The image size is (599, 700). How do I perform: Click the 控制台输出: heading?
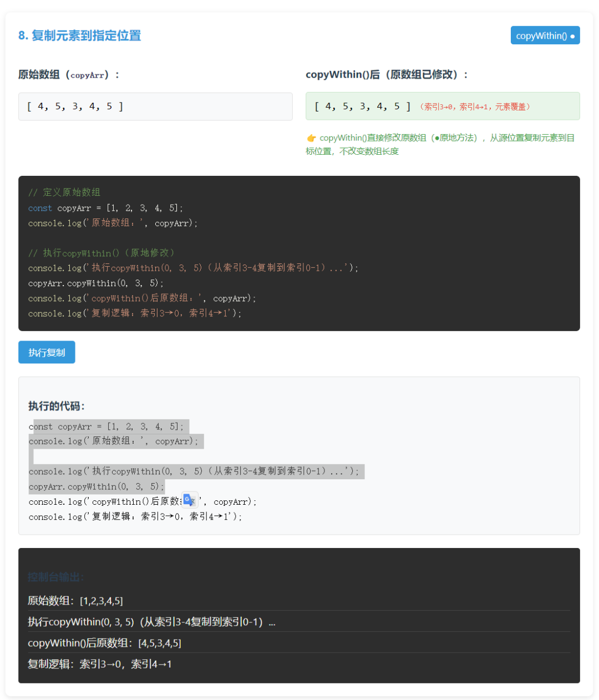click(x=55, y=577)
